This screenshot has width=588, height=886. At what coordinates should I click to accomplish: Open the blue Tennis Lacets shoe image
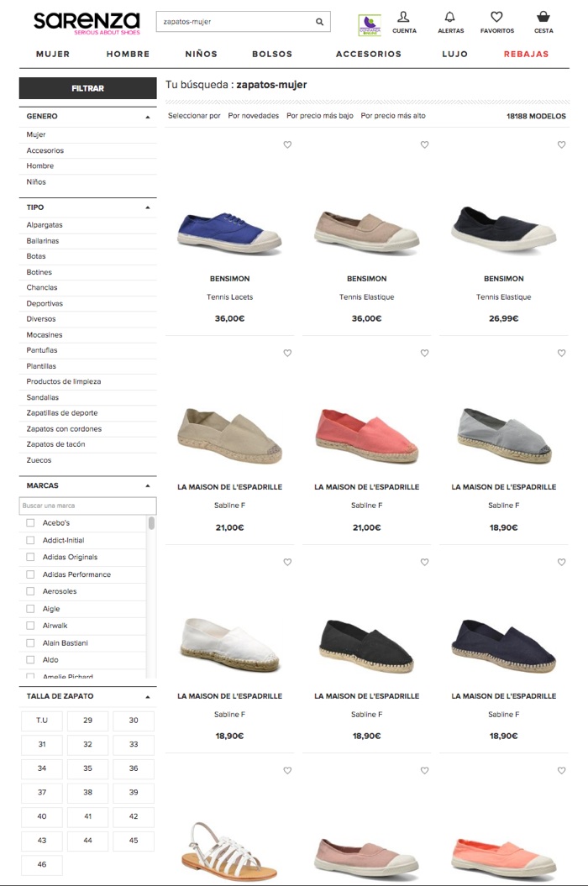click(229, 232)
